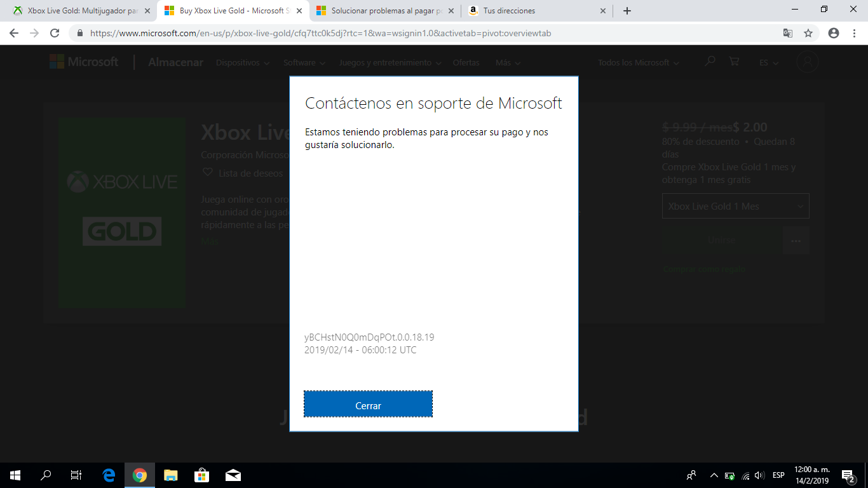Open the Solucionar problemas al pagar tab
The height and width of the screenshot is (488, 868).
click(385, 11)
